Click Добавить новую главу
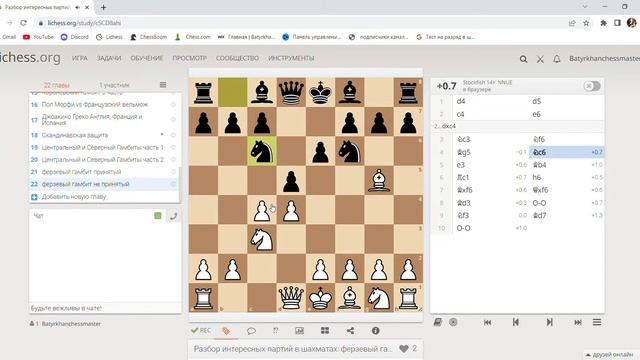 [x=73, y=196]
